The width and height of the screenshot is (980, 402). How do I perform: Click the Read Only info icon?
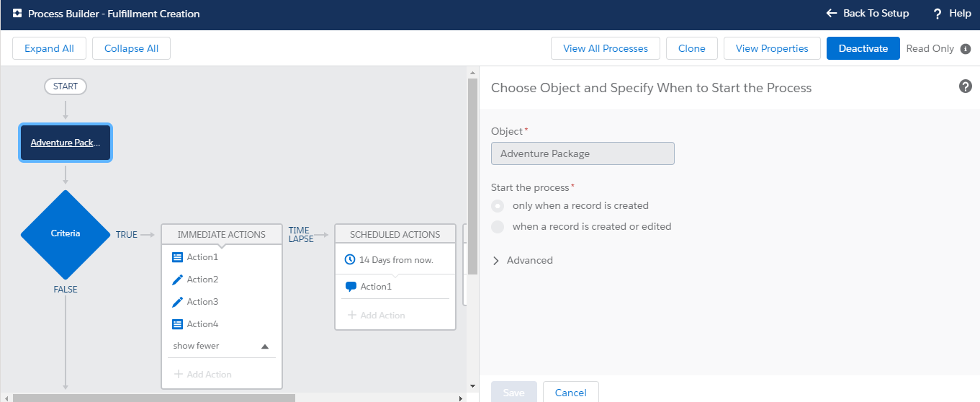(966, 49)
